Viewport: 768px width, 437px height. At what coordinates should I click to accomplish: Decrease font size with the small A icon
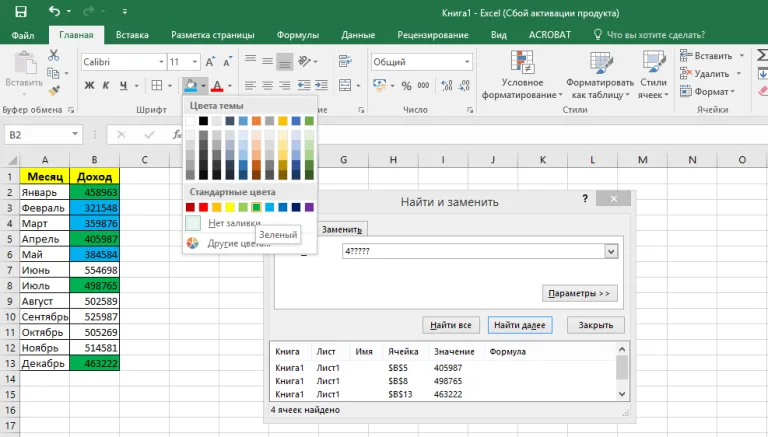227,62
